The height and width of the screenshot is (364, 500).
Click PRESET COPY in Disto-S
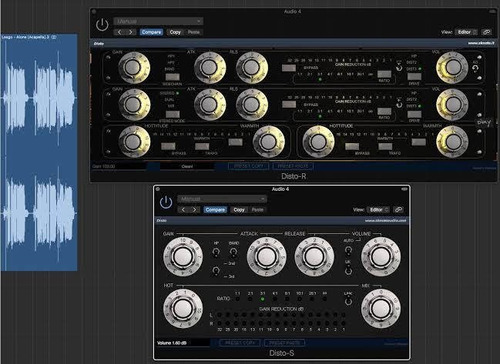(240, 343)
